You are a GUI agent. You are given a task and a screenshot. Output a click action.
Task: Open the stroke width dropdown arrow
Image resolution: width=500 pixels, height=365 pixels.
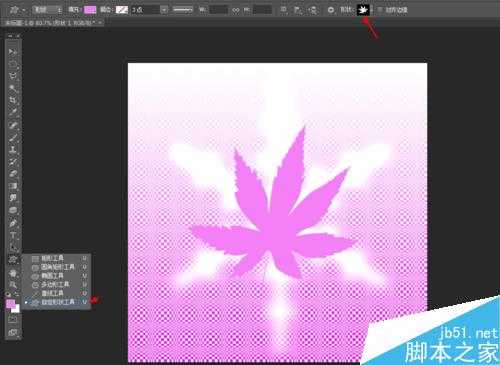coord(164,10)
